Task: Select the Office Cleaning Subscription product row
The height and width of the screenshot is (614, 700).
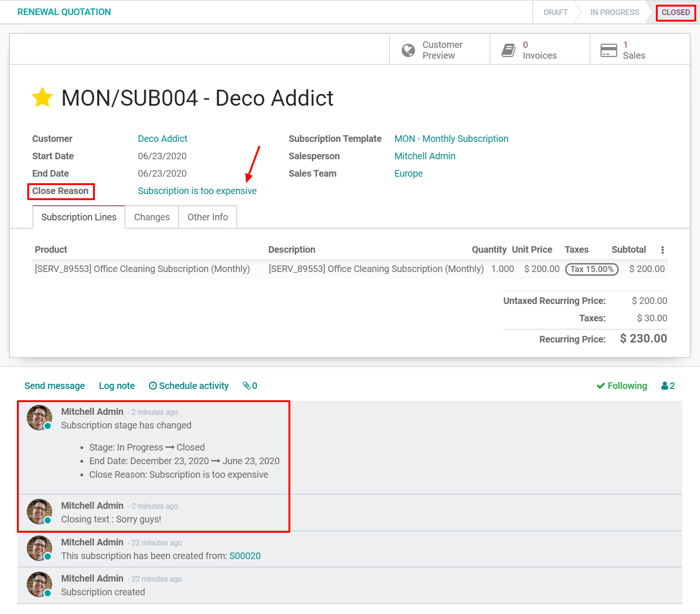Action: [x=142, y=269]
